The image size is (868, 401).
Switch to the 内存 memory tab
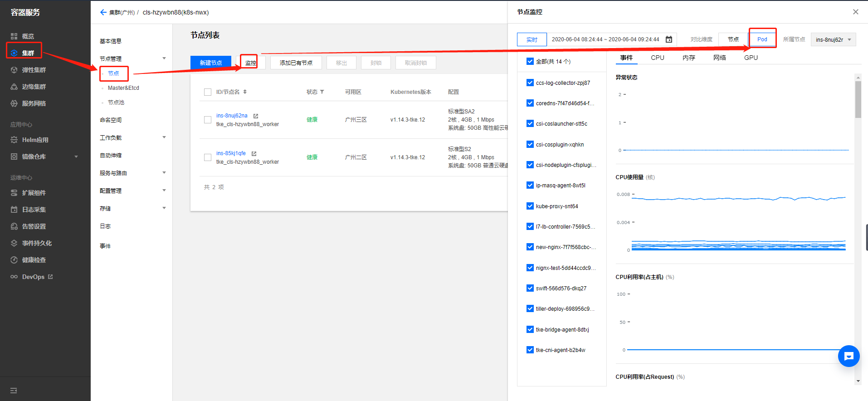click(x=689, y=58)
